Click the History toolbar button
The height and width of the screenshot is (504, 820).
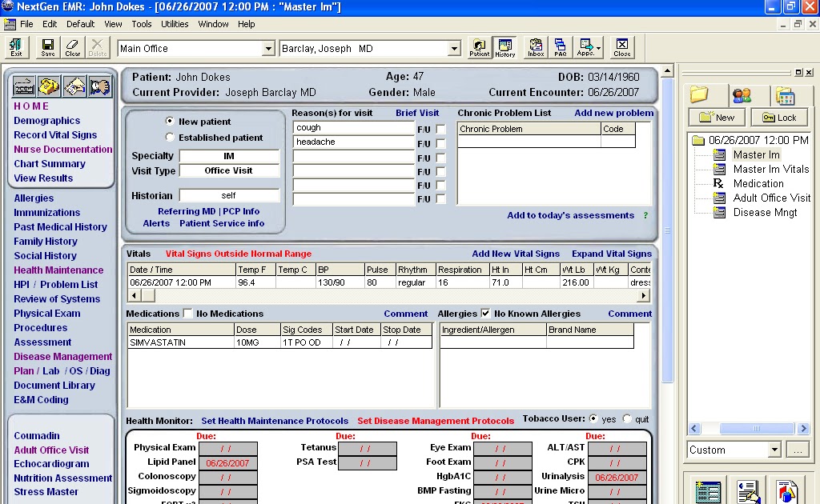[504, 47]
